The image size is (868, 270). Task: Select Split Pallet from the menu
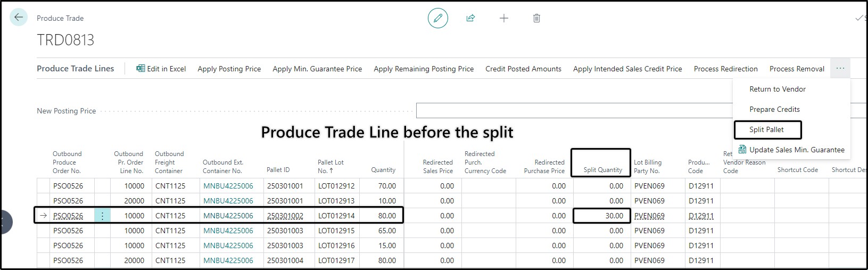[x=767, y=129]
